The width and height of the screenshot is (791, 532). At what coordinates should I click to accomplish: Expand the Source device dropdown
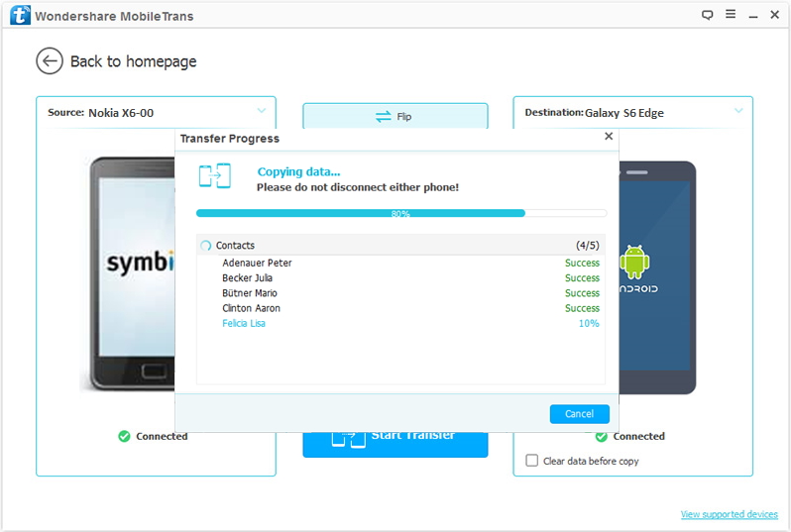click(x=262, y=110)
